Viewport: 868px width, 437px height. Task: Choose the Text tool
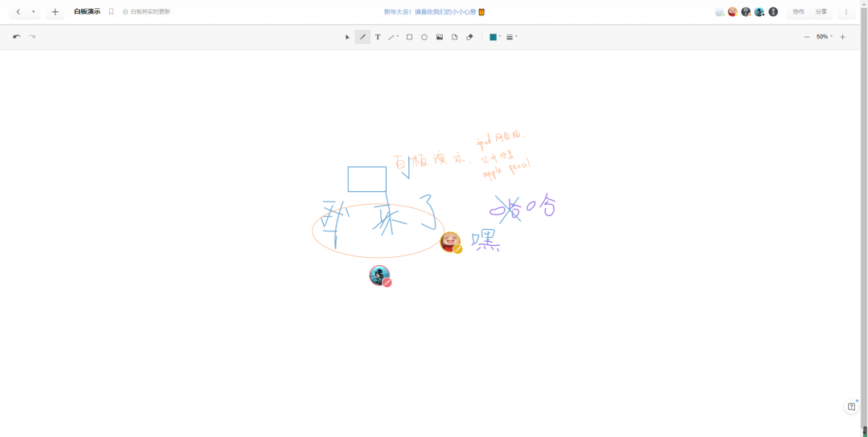coord(378,37)
